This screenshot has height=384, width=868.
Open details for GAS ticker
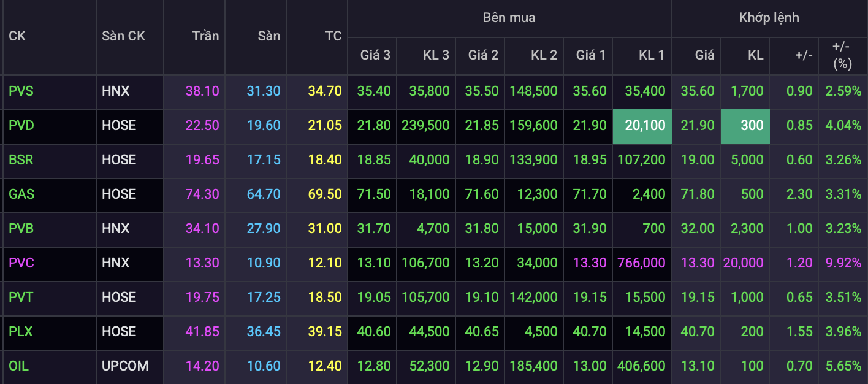point(21,194)
